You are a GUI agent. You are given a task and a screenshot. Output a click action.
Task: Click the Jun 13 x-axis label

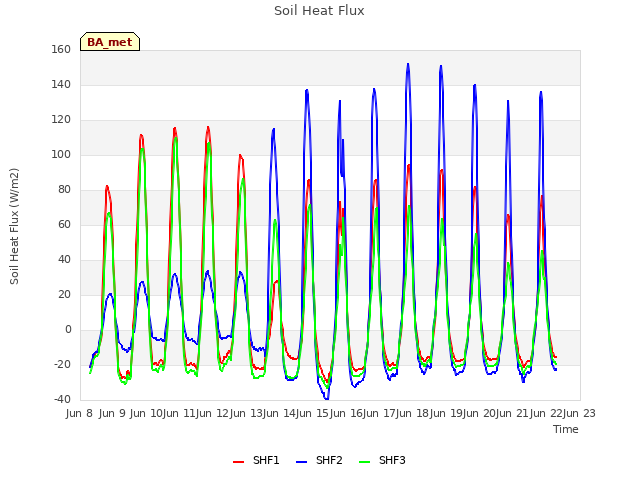(245, 413)
